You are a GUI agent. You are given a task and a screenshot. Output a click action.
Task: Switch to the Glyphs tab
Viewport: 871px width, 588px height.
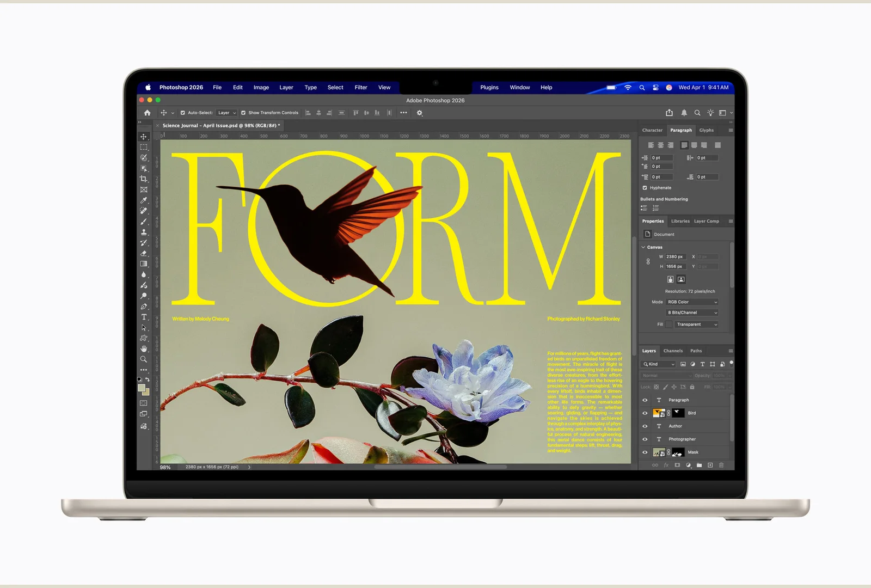point(707,130)
